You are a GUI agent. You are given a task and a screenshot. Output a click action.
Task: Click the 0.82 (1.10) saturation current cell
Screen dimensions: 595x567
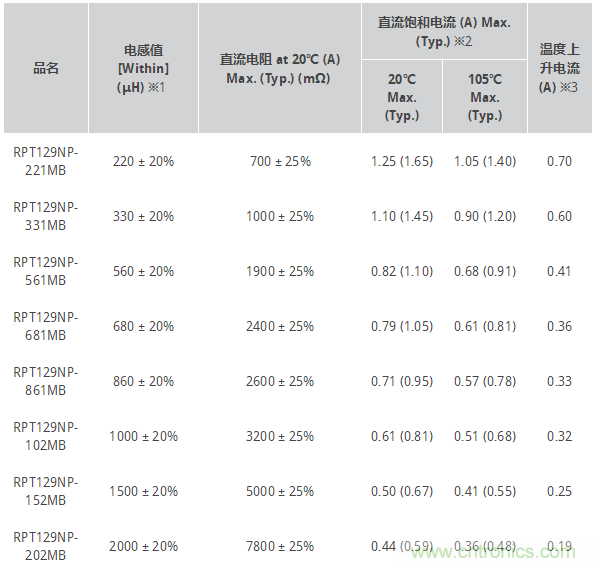[402, 271]
